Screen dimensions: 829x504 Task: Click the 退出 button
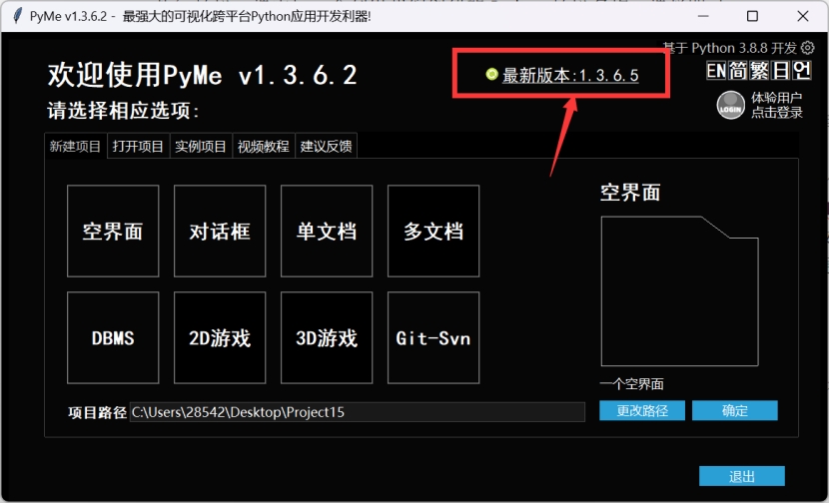[x=742, y=476]
